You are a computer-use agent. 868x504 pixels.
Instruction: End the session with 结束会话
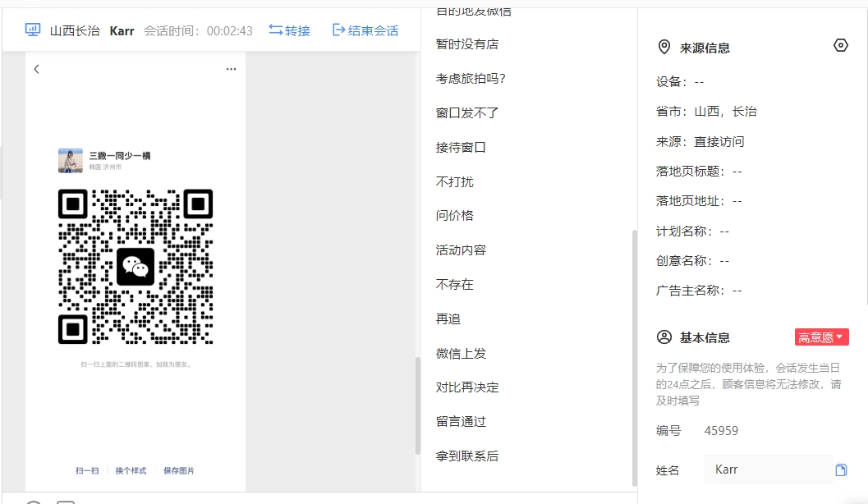click(365, 30)
